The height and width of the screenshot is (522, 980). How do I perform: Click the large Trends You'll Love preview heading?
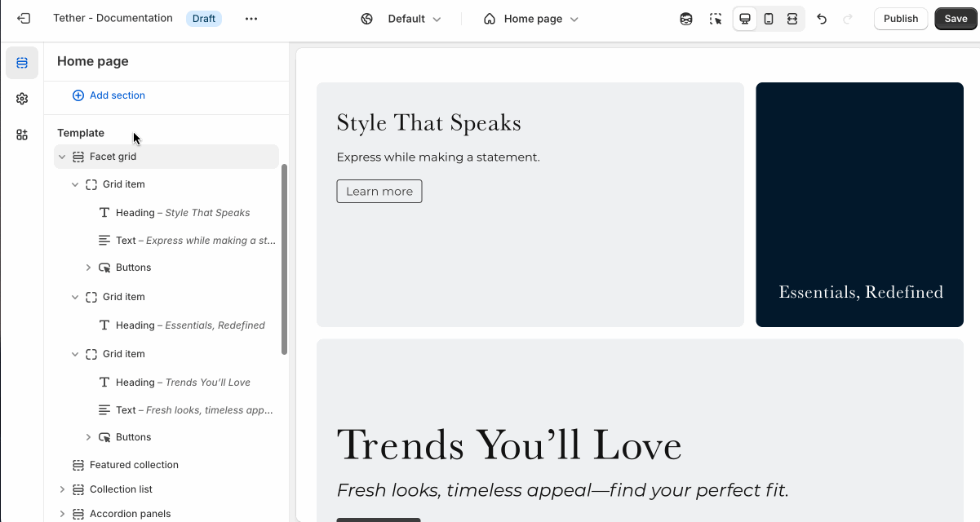point(509,445)
